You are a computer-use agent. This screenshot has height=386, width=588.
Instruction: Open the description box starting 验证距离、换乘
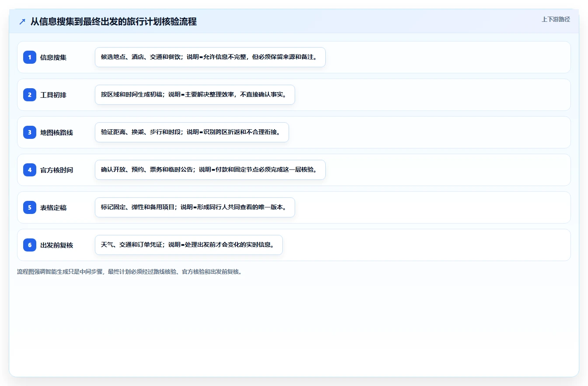pyautogui.click(x=192, y=132)
